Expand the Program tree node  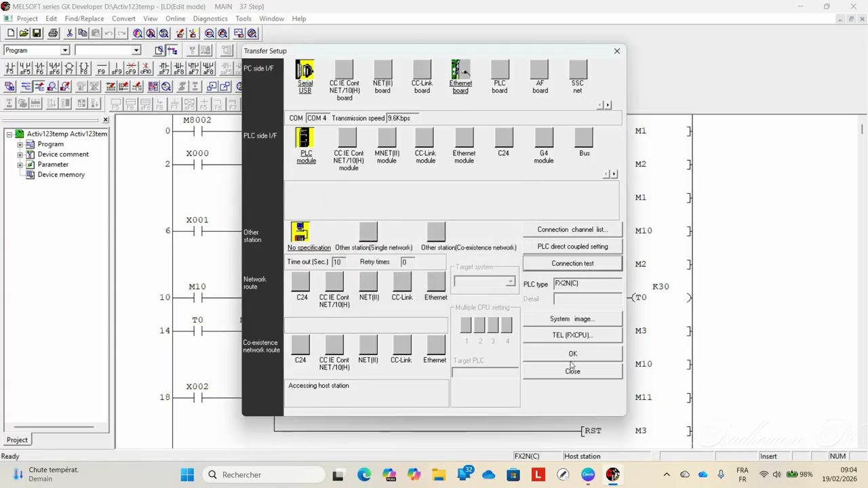pos(20,144)
